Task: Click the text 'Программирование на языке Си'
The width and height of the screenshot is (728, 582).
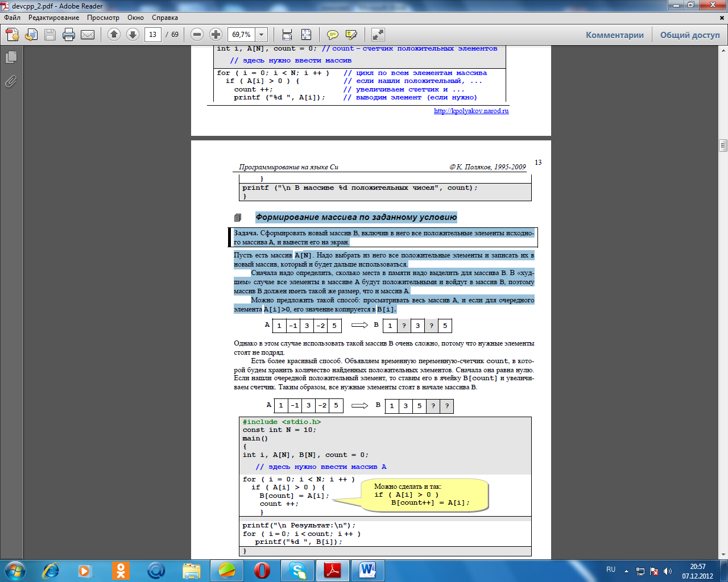Action: (x=289, y=167)
